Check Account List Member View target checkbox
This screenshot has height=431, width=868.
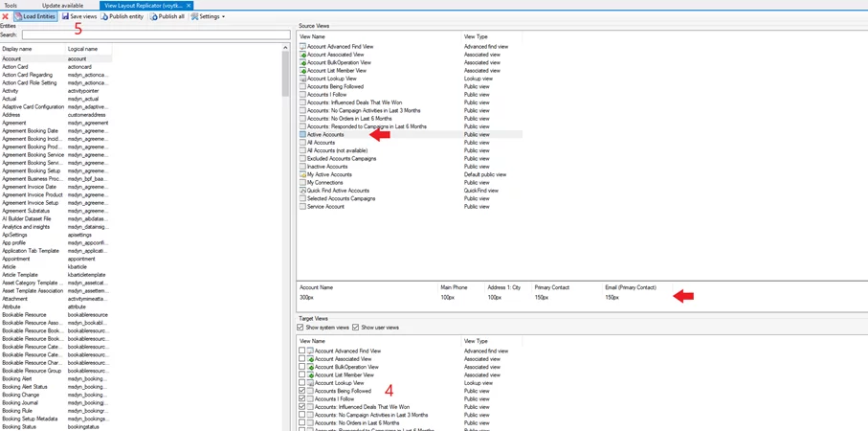tap(301, 375)
